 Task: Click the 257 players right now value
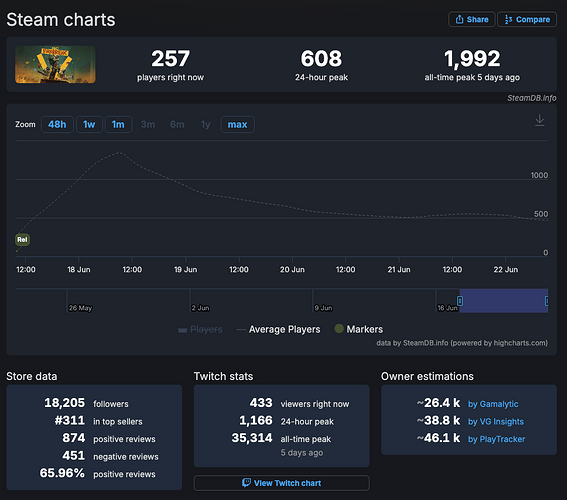(170, 59)
